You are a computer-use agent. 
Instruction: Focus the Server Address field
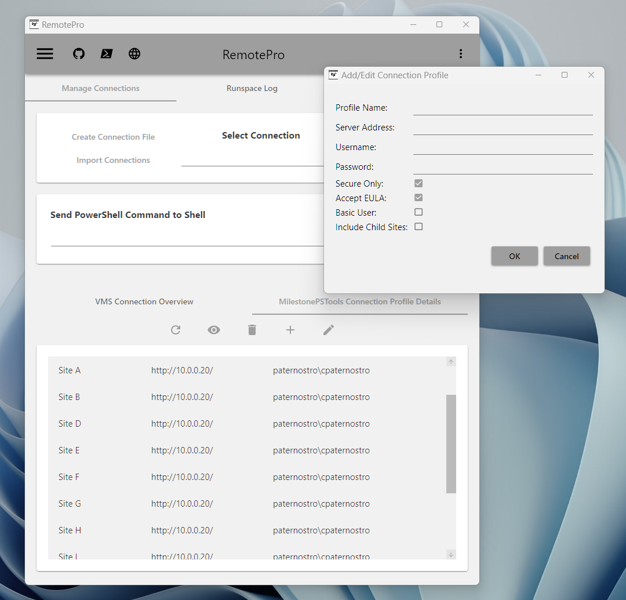point(503,127)
